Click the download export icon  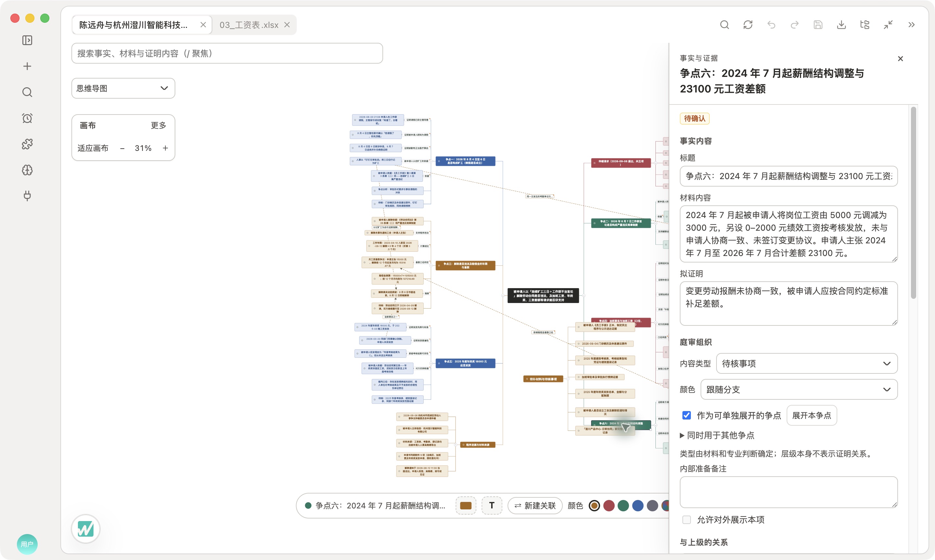click(841, 25)
